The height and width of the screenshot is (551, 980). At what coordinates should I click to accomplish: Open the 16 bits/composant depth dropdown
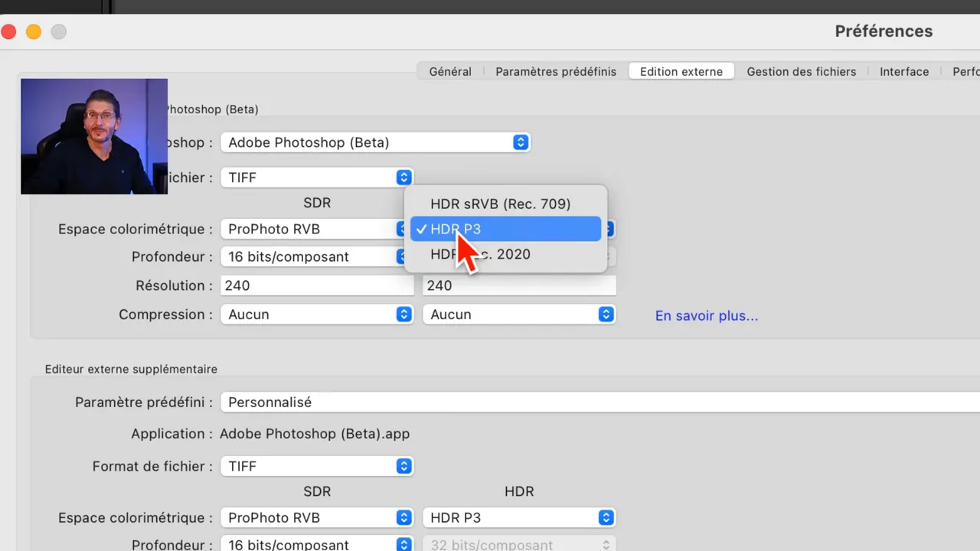(x=317, y=256)
